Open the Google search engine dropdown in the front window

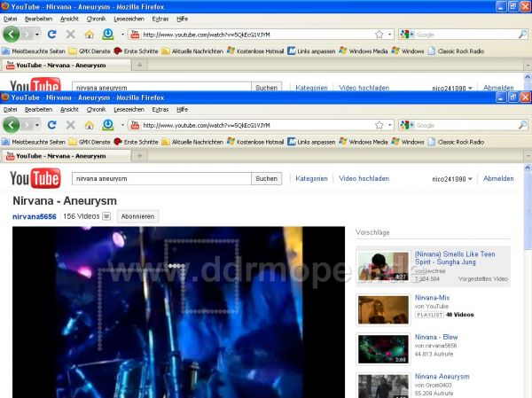[408, 125]
